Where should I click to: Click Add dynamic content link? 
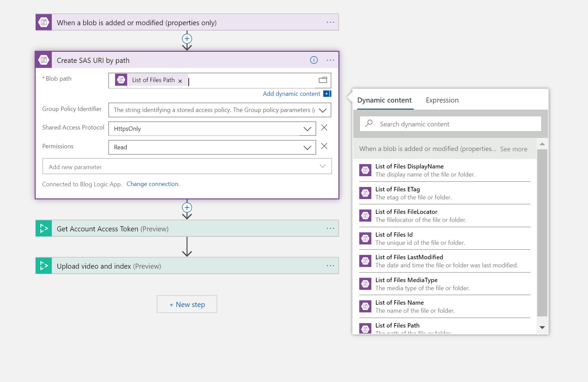point(291,94)
